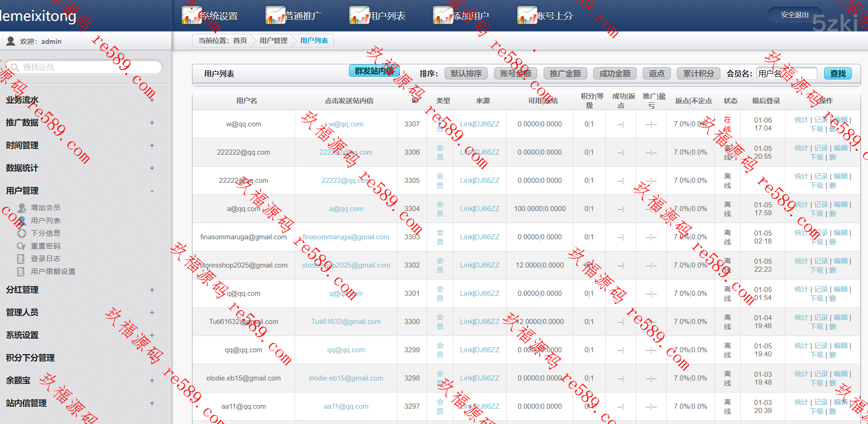Click the chart icon beside 系统设置
Viewport: 868px width, 424px height.
click(191, 15)
